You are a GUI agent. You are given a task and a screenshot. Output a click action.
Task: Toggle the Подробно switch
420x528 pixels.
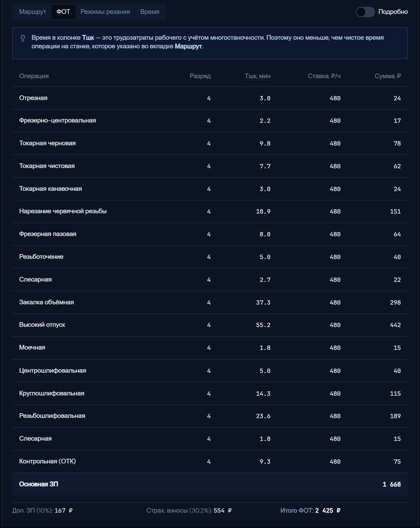[365, 12]
